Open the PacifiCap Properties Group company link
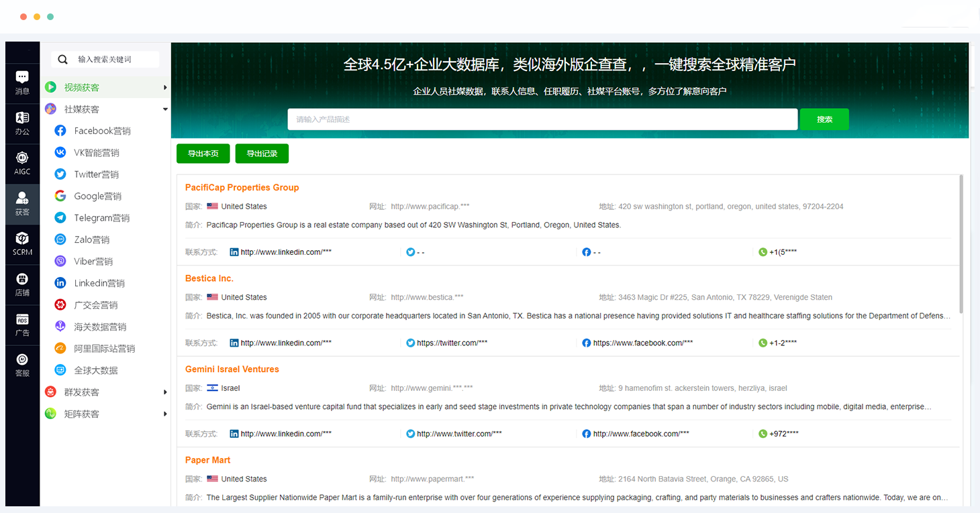The height and width of the screenshot is (513, 980). [x=242, y=188]
